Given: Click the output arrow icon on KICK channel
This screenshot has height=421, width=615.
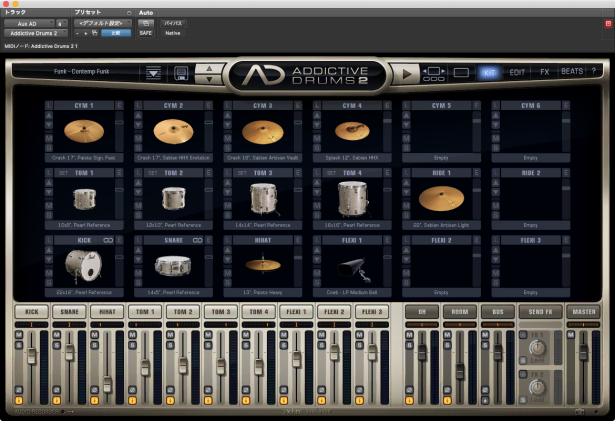Looking at the screenshot, I should click(18, 401).
